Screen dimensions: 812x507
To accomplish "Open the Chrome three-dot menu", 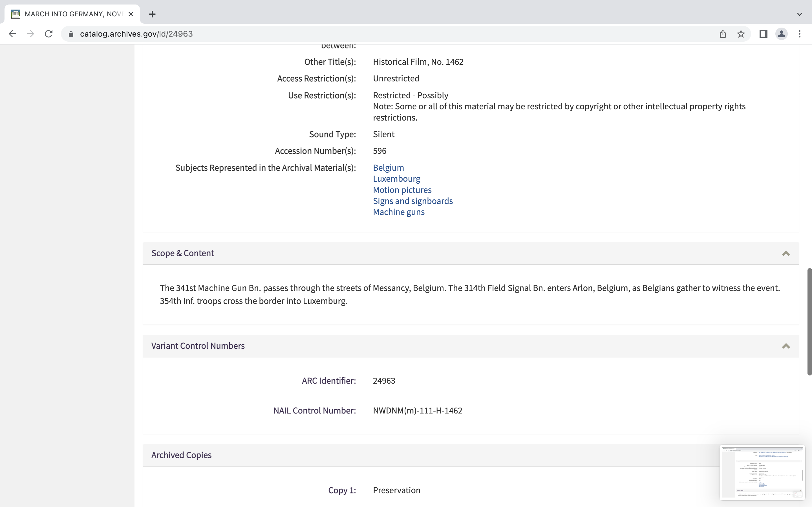I will pos(800,34).
